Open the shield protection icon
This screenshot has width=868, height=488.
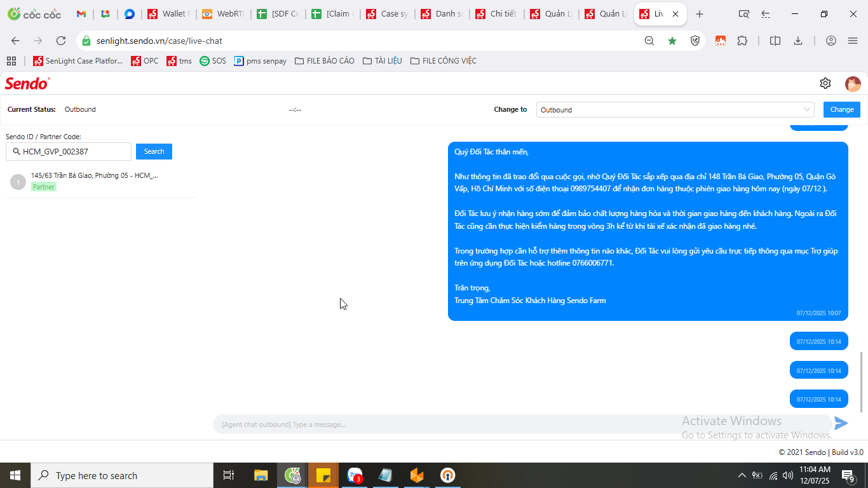click(x=695, y=41)
